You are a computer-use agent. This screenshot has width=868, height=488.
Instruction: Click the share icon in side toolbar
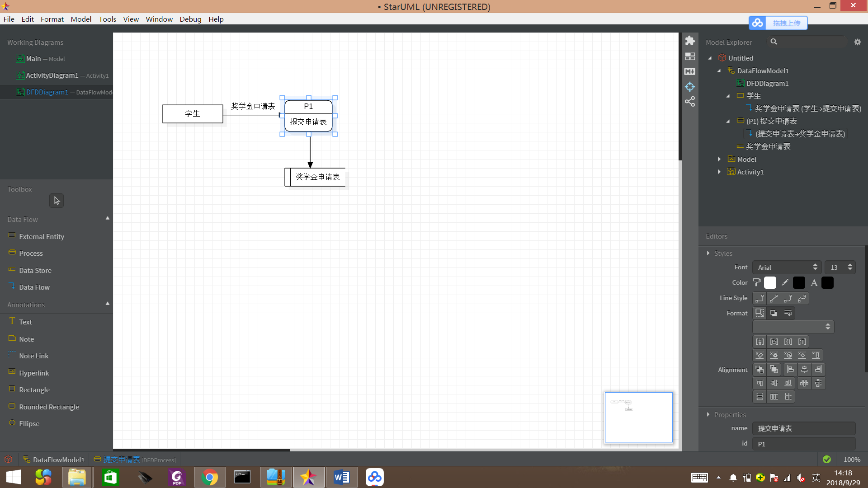[690, 102]
